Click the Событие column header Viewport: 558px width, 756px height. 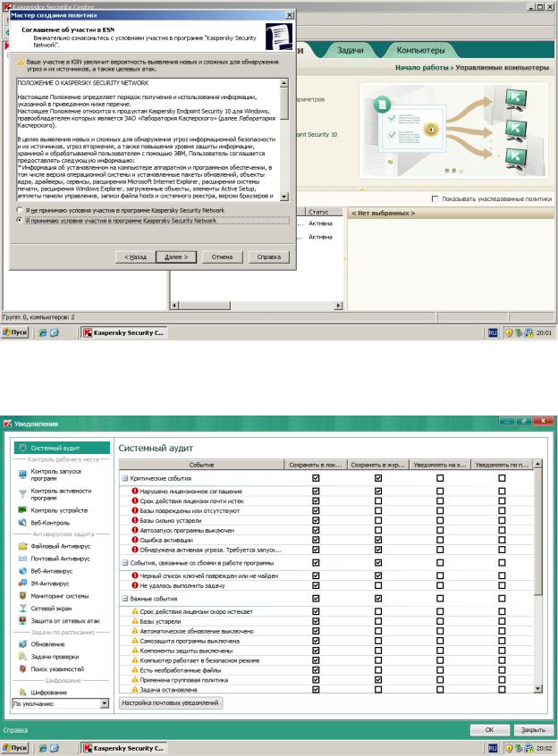(x=201, y=465)
